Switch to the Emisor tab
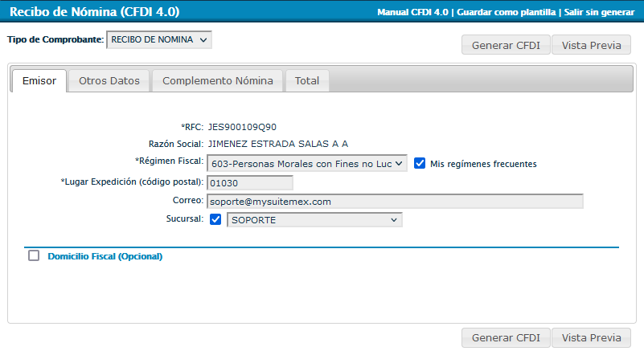The width and height of the screenshot is (644, 351). tap(39, 81)
